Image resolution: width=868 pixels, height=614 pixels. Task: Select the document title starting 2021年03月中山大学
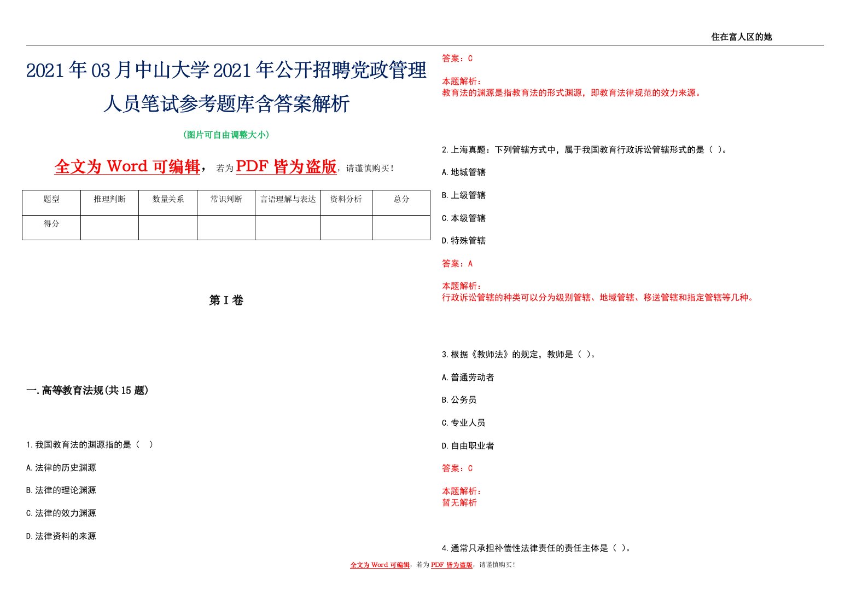[226, 86]
